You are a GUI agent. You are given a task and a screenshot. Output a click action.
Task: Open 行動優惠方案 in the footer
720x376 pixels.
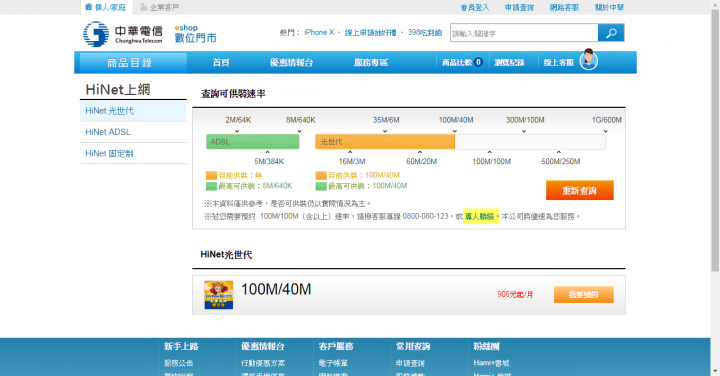263,363
